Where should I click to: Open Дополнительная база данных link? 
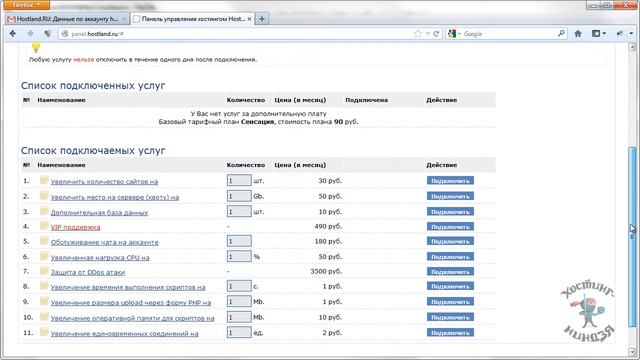click(x=99, y=213)
